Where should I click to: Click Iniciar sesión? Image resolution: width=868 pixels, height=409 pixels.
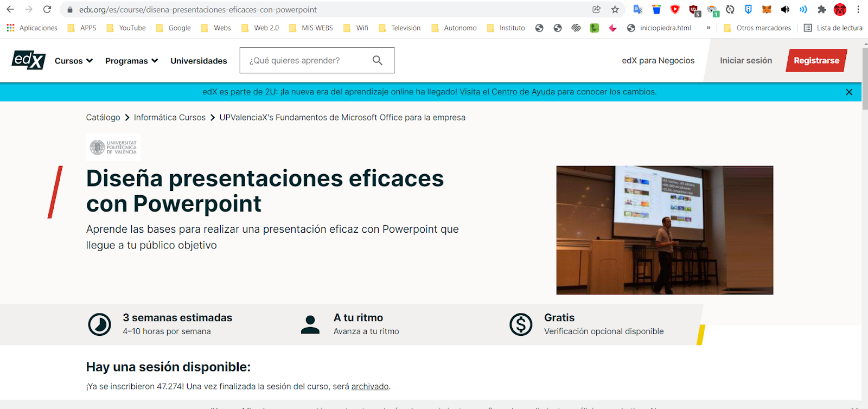coord(746,61)
